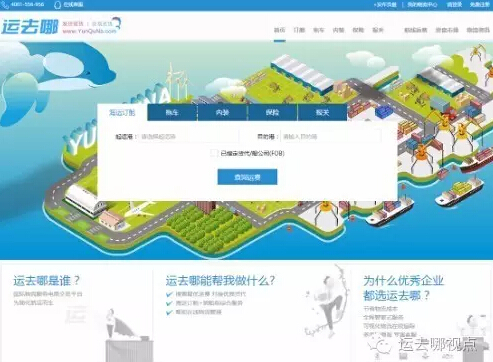The height and width of the screenshot is (362, 493).
Task: Click the 免费注册 link in the top bar
Action: 480,5
